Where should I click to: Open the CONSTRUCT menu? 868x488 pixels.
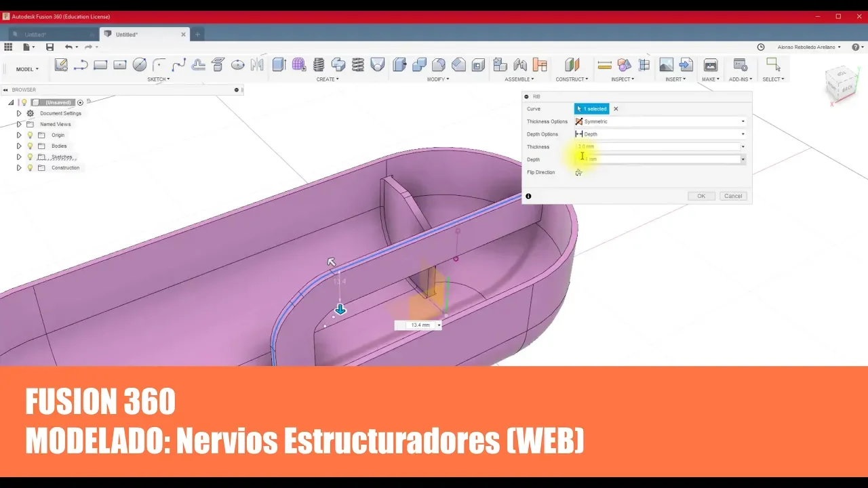[572, 79]
